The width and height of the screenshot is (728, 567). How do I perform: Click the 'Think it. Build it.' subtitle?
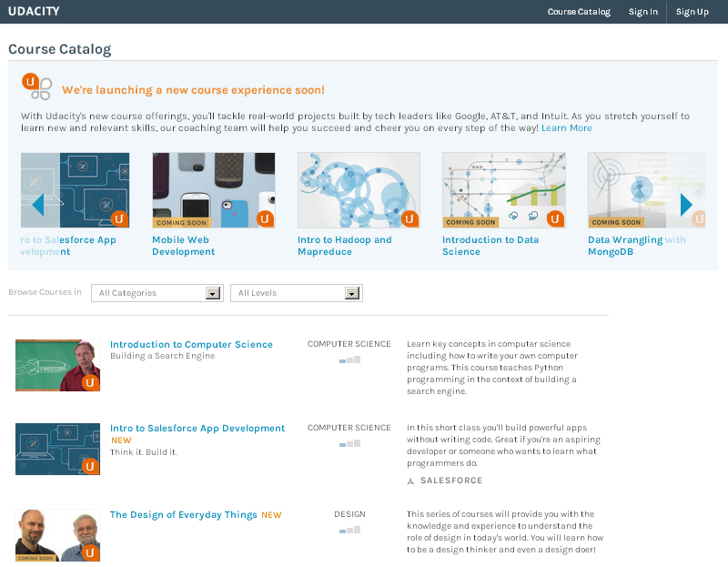(144, 451)
